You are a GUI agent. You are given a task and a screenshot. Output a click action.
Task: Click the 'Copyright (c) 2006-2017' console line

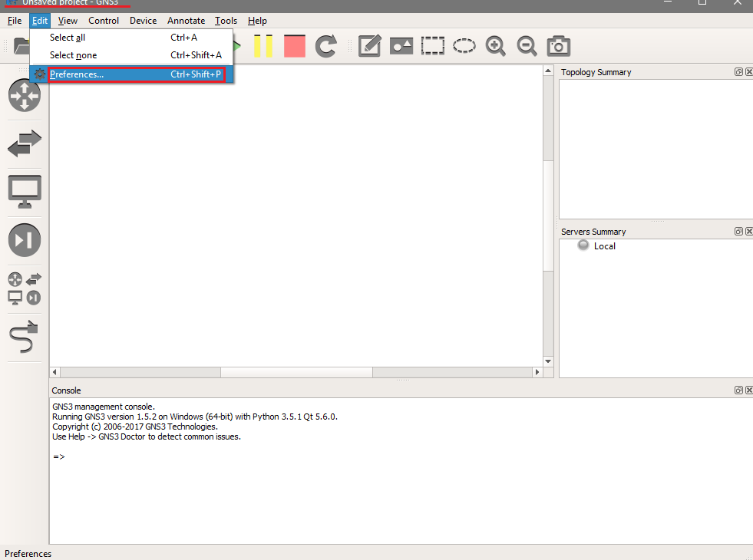click(135, 427)
